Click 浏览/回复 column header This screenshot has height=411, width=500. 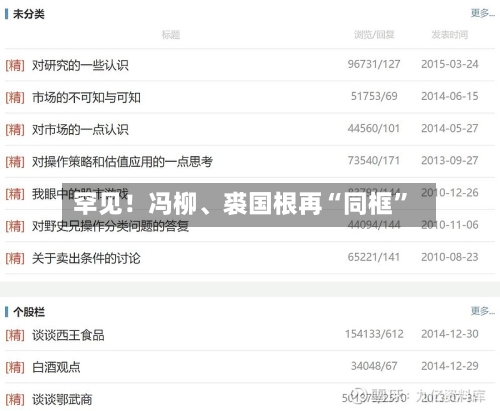[374, 34]
